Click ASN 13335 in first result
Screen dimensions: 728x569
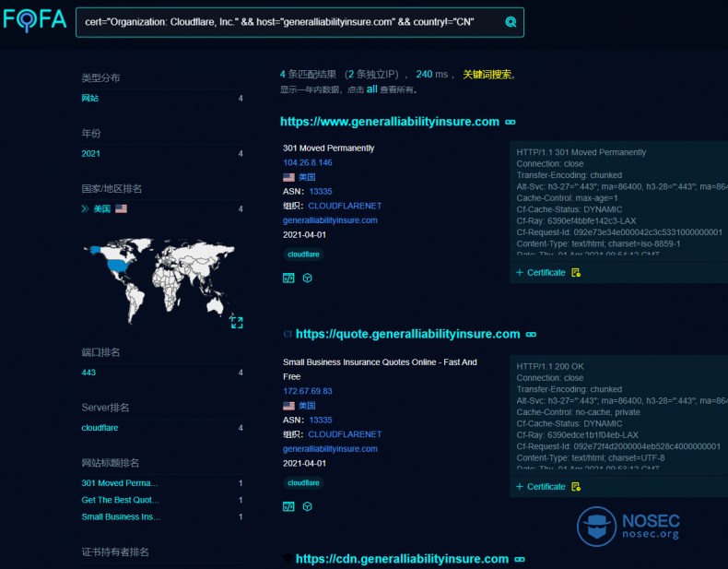pyautogui.click(x=321, y=192)
